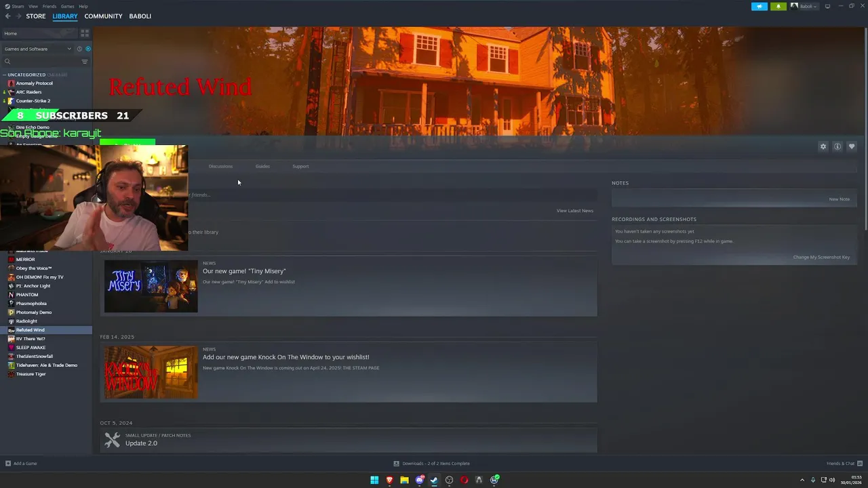Click New Note in the Notes panel
The image size is (868, 488).
839,199
